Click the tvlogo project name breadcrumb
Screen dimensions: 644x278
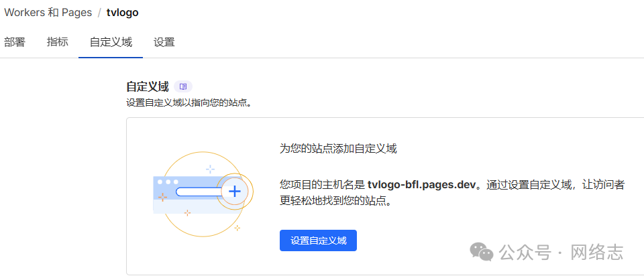click(123, 13)
